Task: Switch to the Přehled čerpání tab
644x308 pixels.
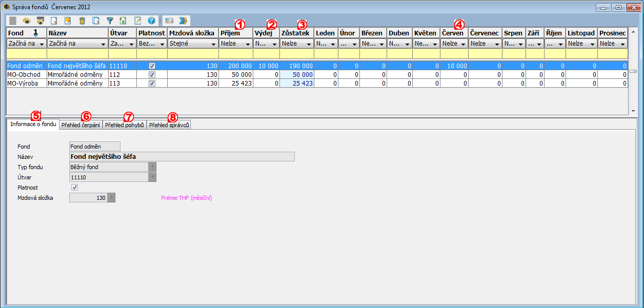Action: tap(80, 125)
